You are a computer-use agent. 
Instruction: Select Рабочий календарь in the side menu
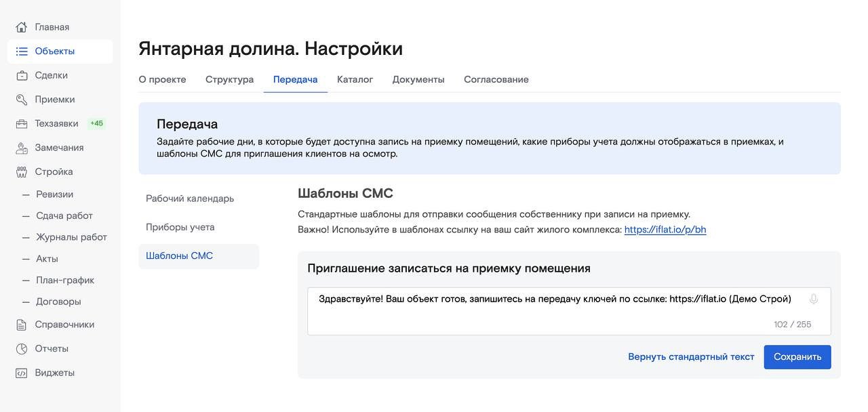point(190,199)
